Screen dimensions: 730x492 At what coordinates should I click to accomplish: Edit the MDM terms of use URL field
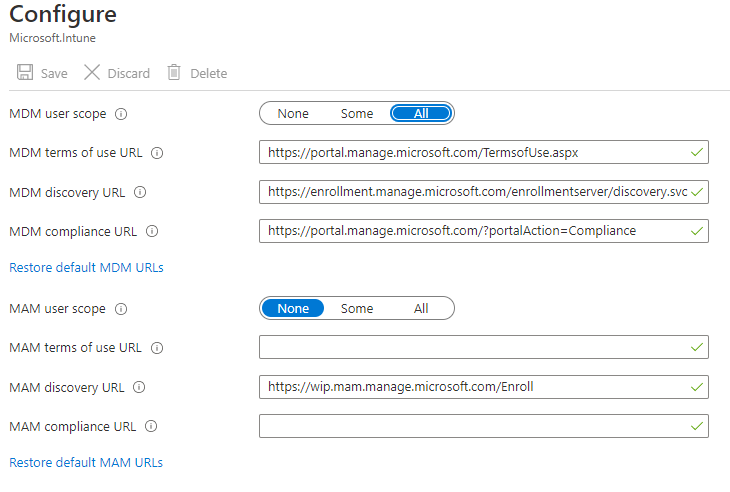pos(484,152)
